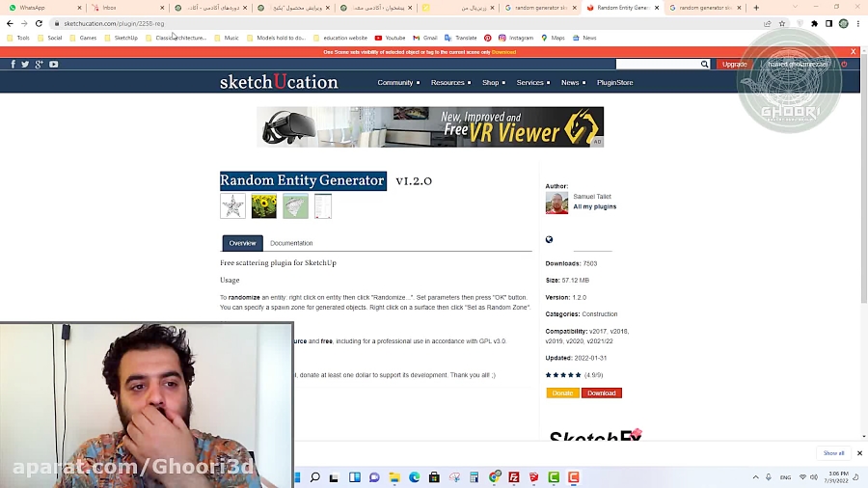868x488 pixels.
Task: Bookmark this page with the star icon
Action: point(782,23)
